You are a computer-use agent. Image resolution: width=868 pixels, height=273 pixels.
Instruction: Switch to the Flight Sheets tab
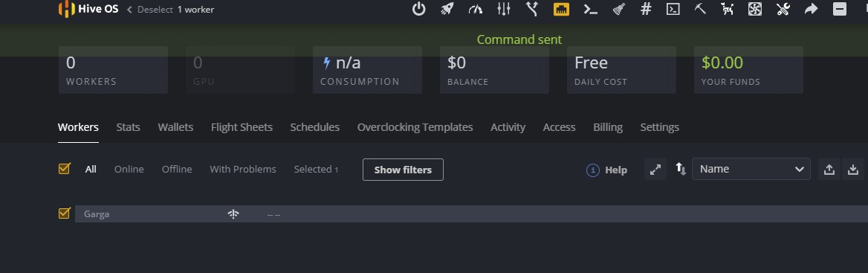tap(242, 127)
